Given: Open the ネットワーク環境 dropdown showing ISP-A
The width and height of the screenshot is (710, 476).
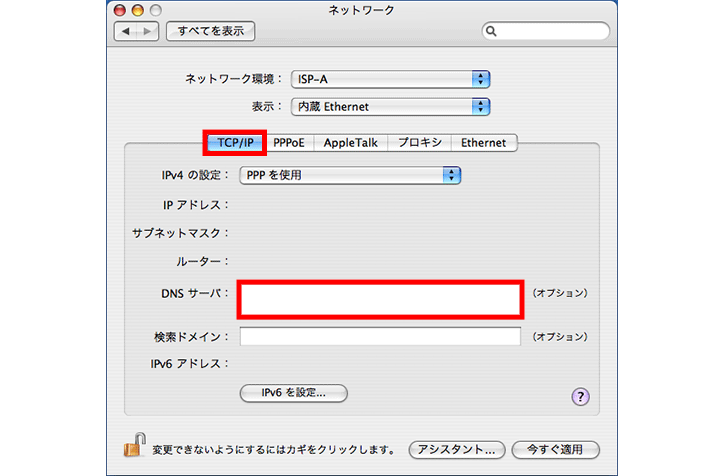Looking at the screenshot, I should pos(390,79).
